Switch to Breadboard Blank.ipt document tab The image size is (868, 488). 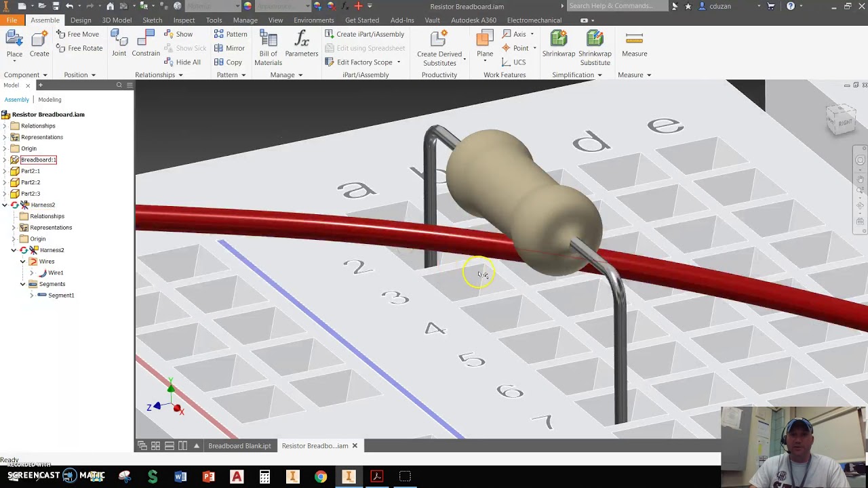[239, 446]
